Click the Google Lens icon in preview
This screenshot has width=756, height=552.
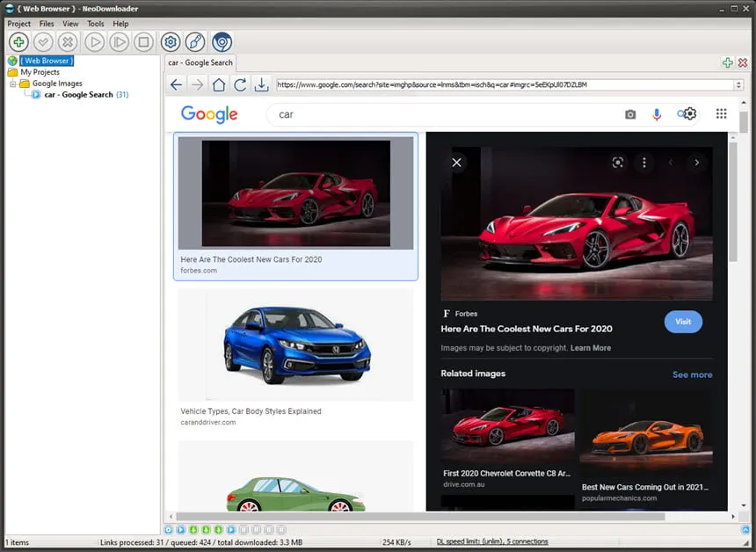[x=618, y=163]
